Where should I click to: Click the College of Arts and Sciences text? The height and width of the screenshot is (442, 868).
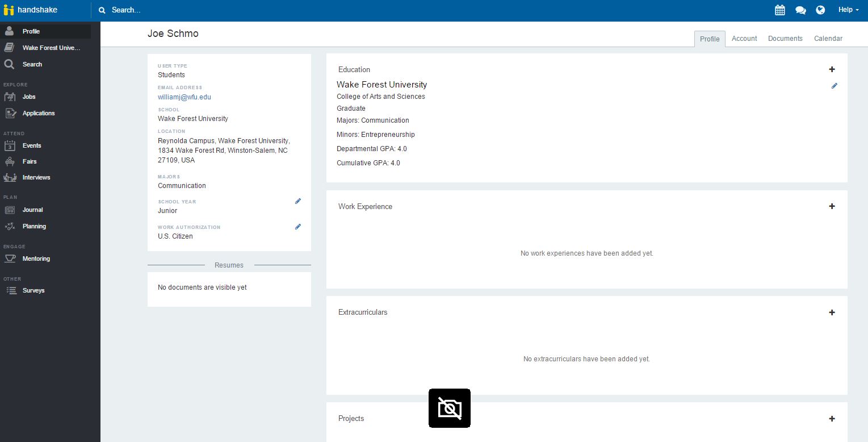click(x=381, y=97)
